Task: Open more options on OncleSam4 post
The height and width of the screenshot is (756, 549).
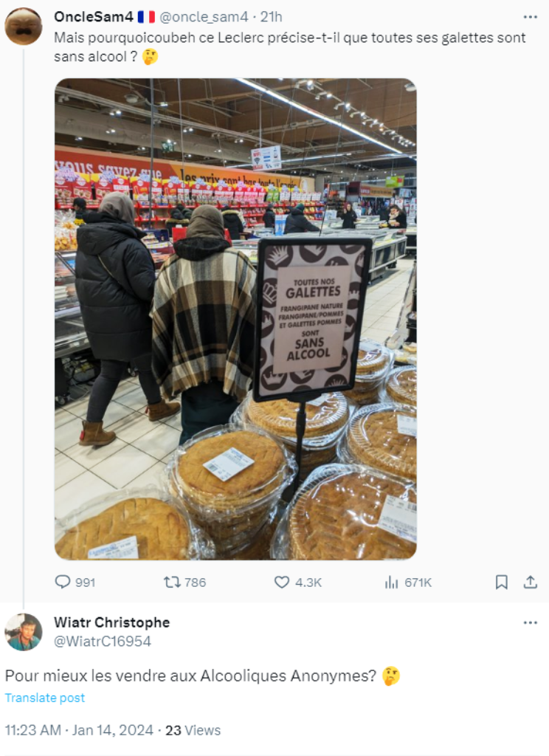Action: 531,17
